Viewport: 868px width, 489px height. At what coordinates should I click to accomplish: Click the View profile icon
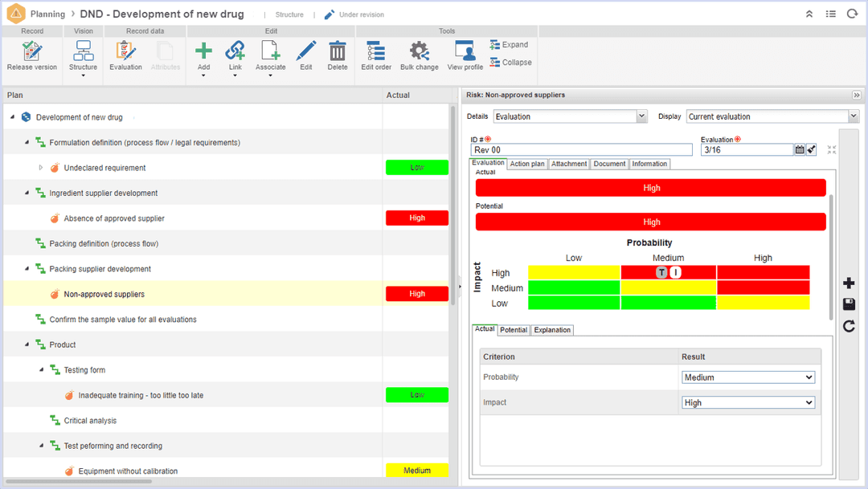point(465,51)
